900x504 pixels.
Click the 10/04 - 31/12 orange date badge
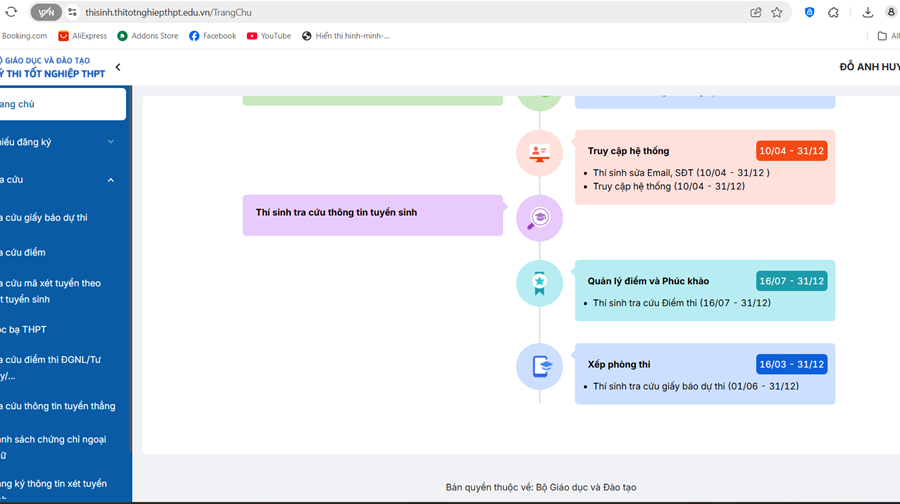coord(791,151)
